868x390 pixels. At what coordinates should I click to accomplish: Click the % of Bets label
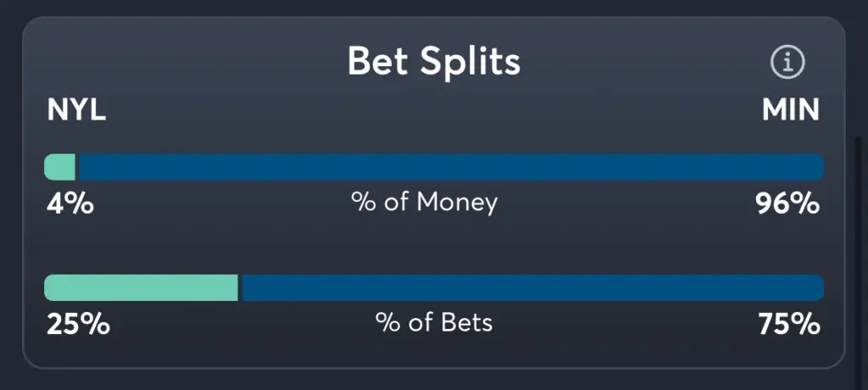point(434,323)
